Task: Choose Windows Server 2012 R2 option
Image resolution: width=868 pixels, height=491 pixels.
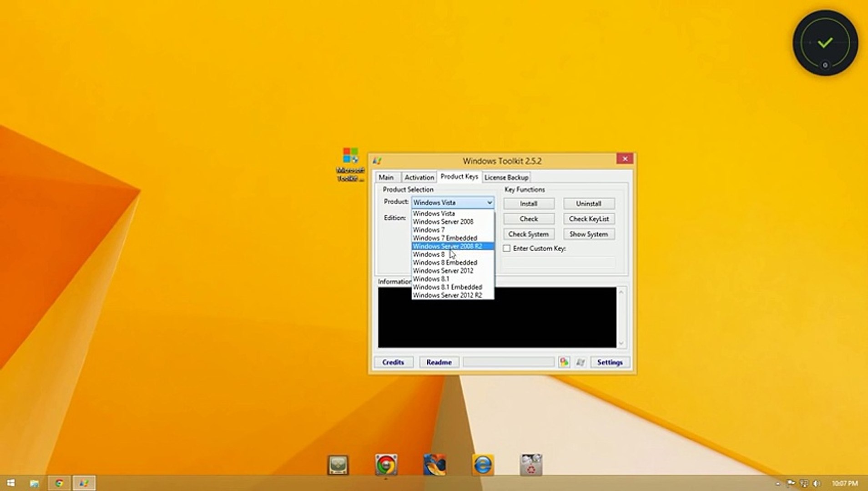Action: [x=453, y=295]
